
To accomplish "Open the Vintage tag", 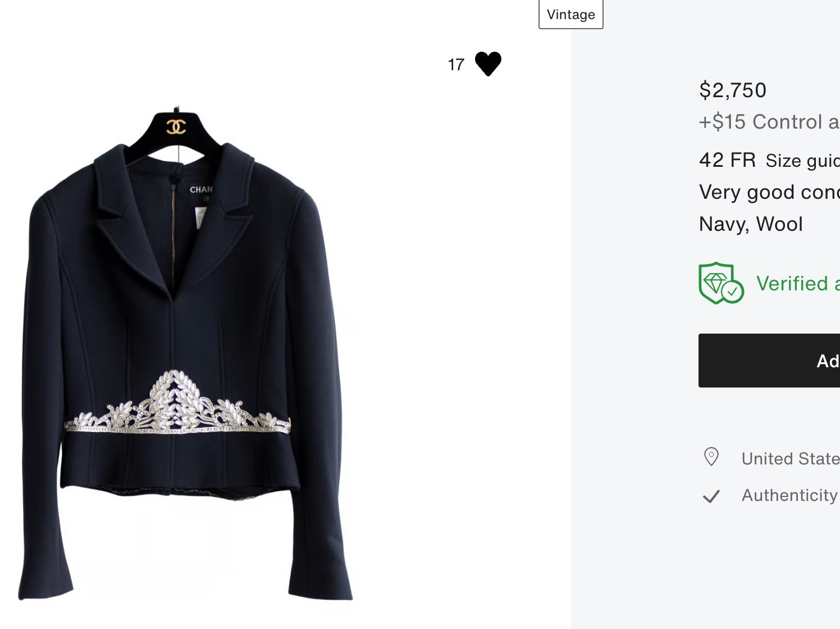I will (570, 15).
